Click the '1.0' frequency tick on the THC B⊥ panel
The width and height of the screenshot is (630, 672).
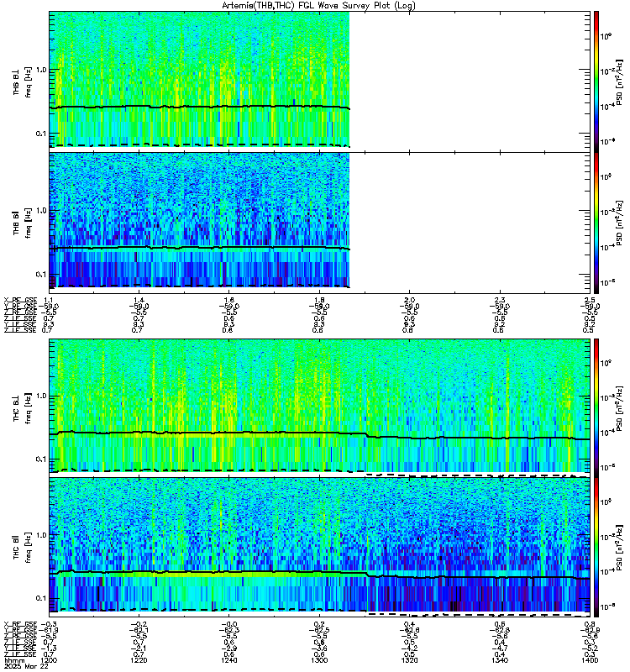click(x=40, y=396)
